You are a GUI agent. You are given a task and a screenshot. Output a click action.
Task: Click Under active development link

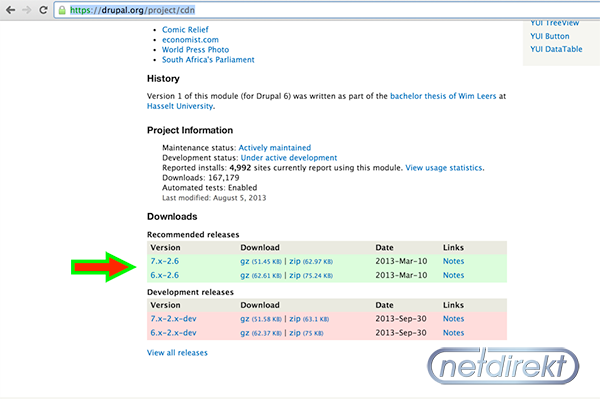pos(289,158)
